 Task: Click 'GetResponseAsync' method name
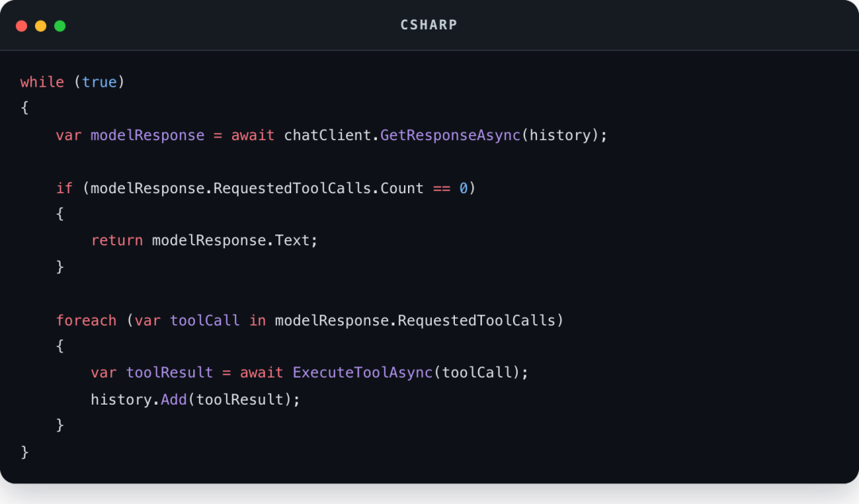coord(449,135)
